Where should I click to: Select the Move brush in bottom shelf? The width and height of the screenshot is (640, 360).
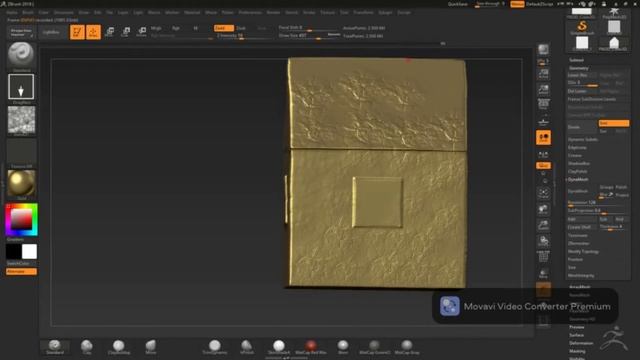(x=151, y=347)
